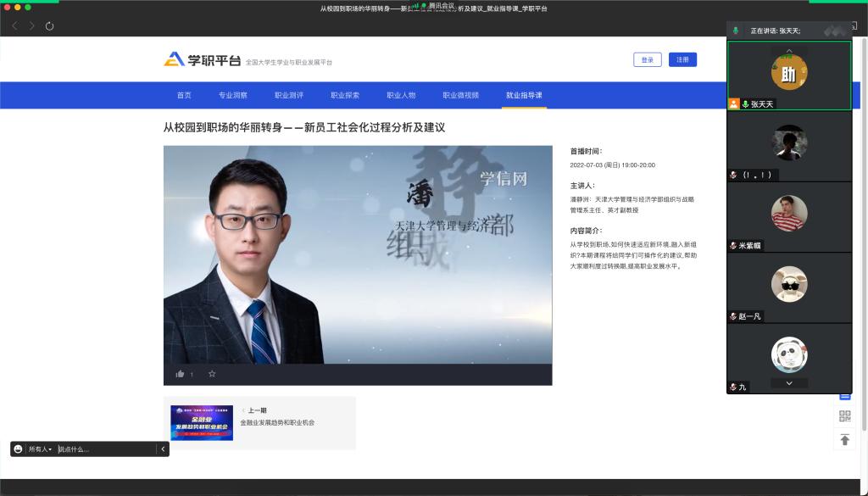
Task: Switch to the 职业测评 tab
Action: pyautogui.click(x=288, y=95)
